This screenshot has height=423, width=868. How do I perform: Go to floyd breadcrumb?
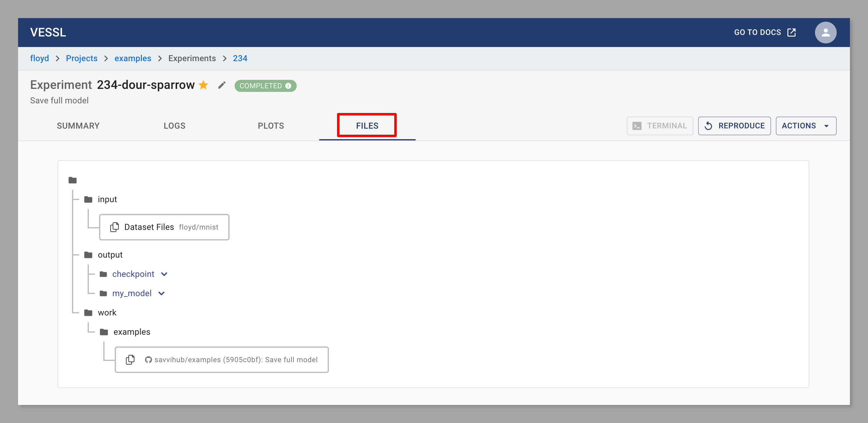tap(39, 58)
